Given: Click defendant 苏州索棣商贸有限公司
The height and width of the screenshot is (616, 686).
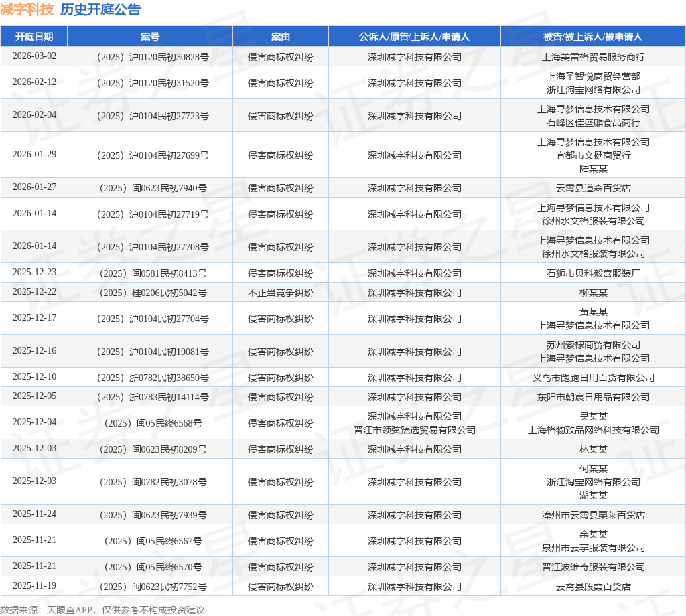Looking at the screenshot, I should coord(594,345).
